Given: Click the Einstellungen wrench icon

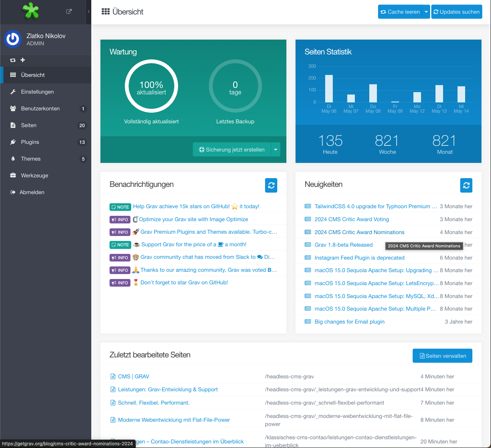Looking at the screenshot, I should [13, 92].
